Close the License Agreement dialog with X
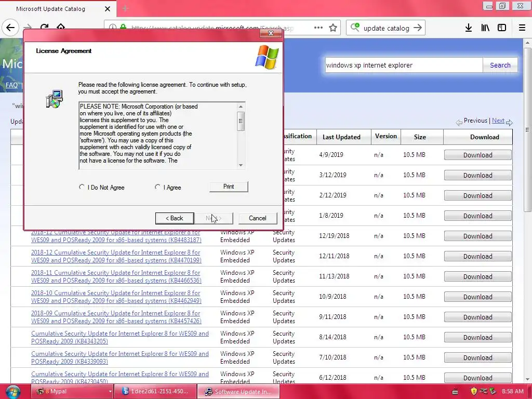This screenshot has height=399, width=532. click(x=271, y=33)
